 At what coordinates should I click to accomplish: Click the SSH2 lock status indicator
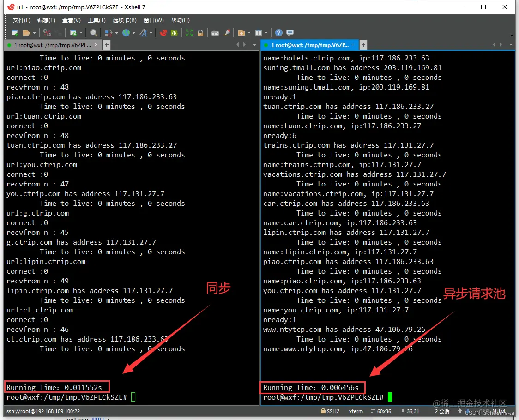[x=330, y=411]
